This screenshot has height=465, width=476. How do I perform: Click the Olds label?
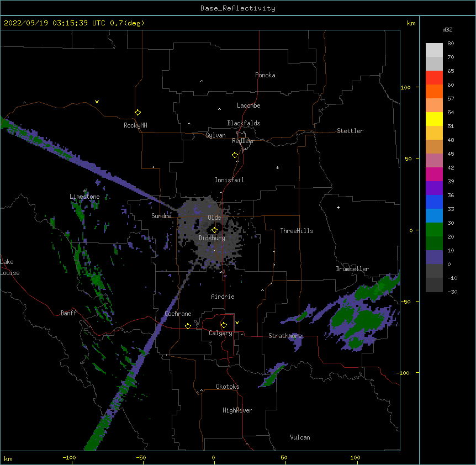click(x=214, y=218)
